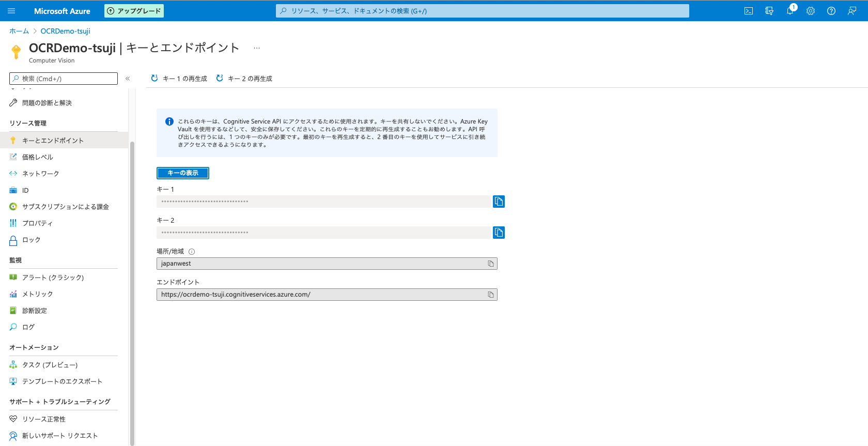Viewport: 868px width, 446px height.
Task: Click the info icon next to 場所/地域
Action: point(192,252)
